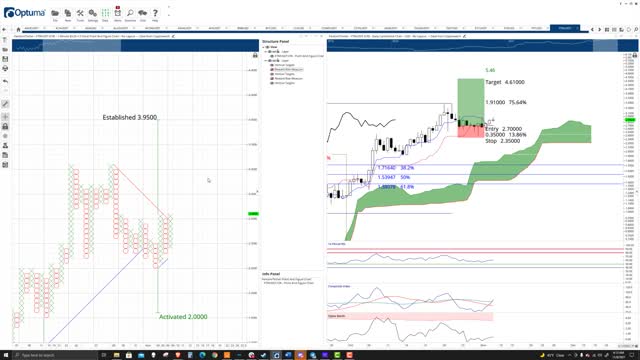Toggle eye of first Reward/Risk Measure layer
This screenshot has width=640, height=360.
click(x=272, y=69)
